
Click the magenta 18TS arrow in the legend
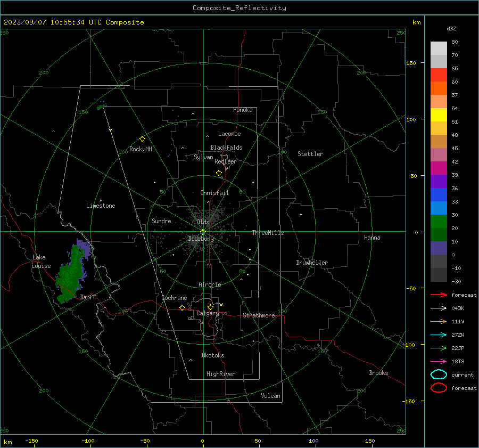point(439,362)
